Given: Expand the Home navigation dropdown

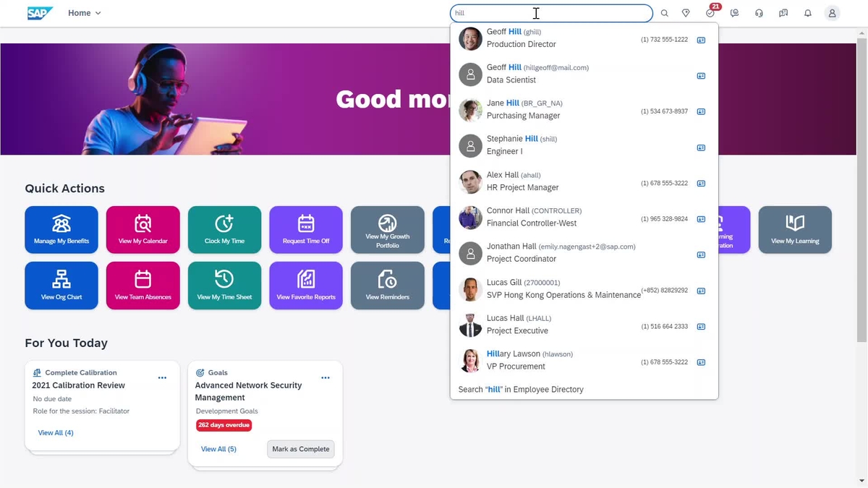Looking at the screenshot, I should coord(85,13).
